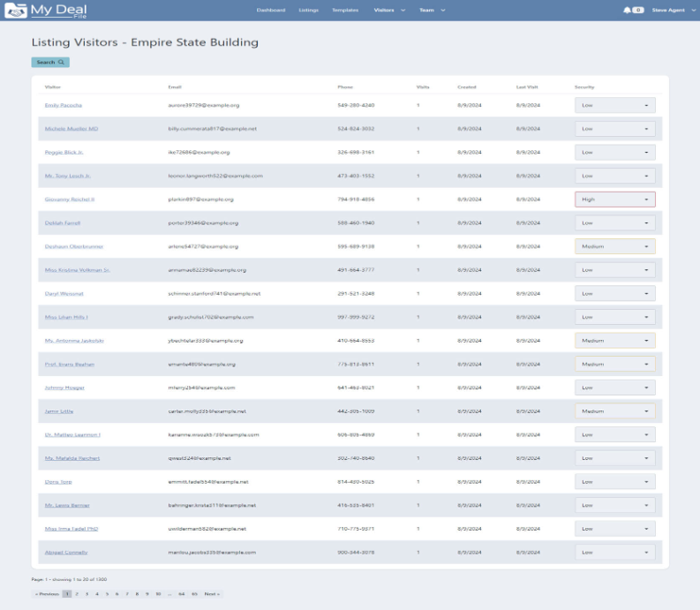Go to the Dashboard menu item
Screen dimensions: 700x610
coord(270,10)
